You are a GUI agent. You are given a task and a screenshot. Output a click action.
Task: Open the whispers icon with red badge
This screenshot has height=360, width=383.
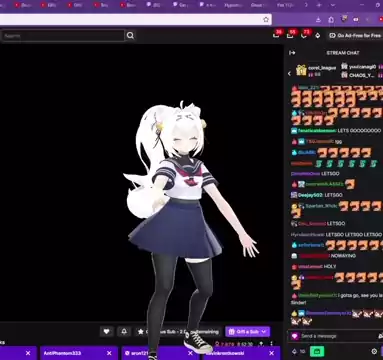304,34
